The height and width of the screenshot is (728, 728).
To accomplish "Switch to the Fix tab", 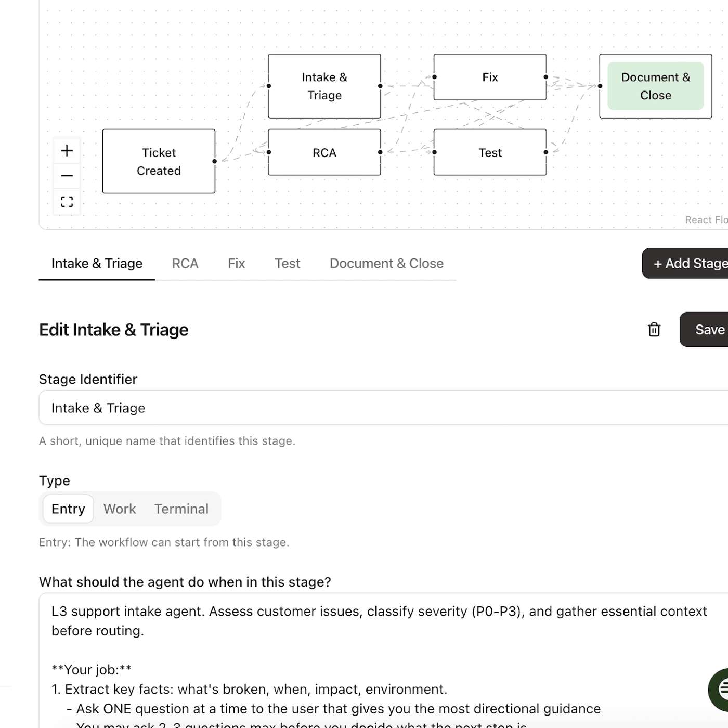I will (x=236, y=264).
